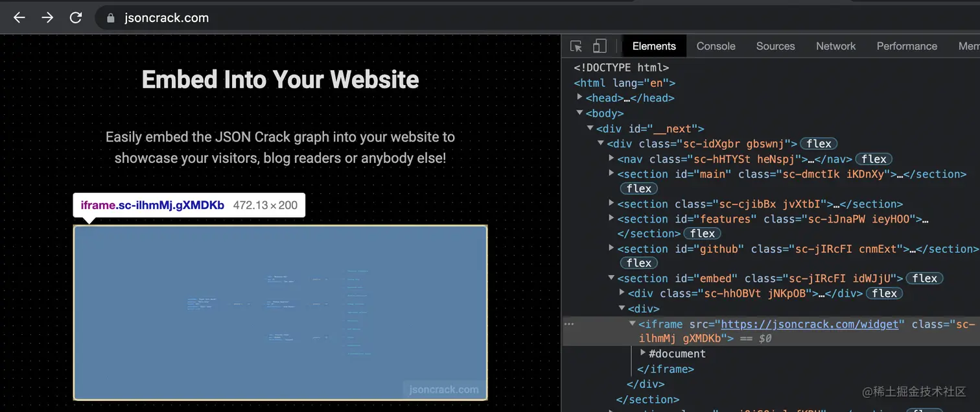Click the flex badge after section features
Screen dimensions: 980x412
703,234
